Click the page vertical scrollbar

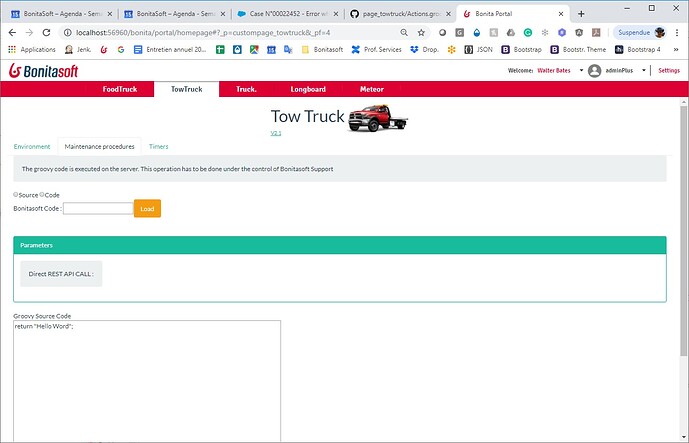(684, 229)
